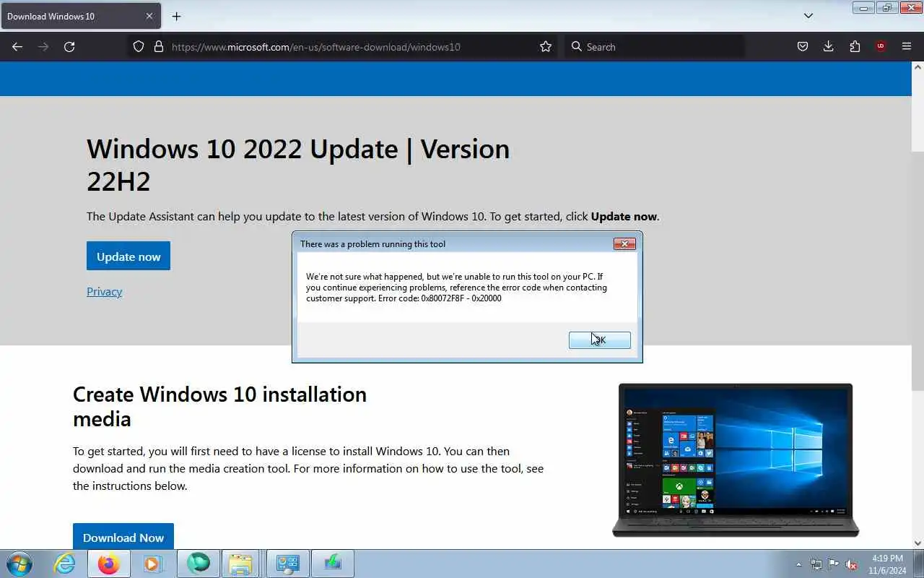Open the Action Center flag icon
The width and height of the screenshot is (924, 578).
coord(834,564)
